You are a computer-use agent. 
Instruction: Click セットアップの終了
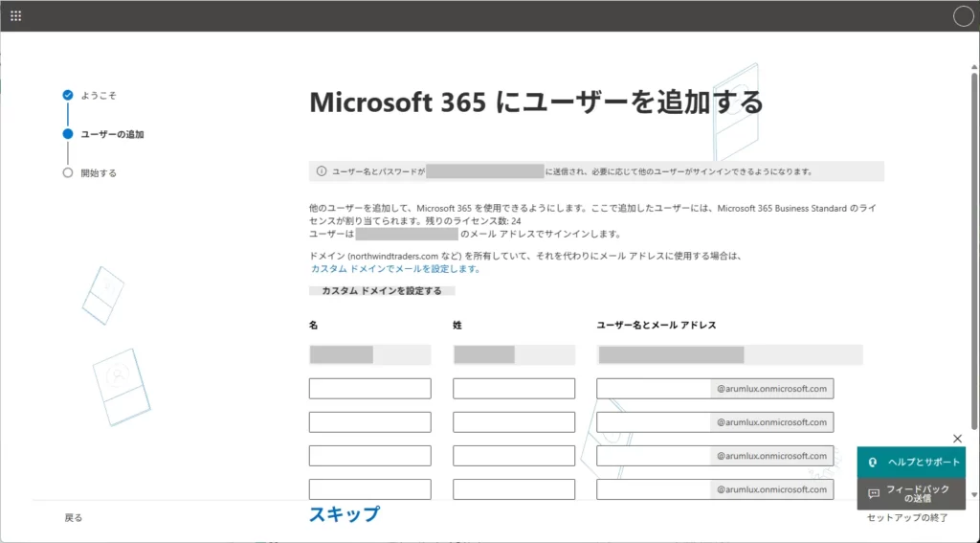(907, 517)
